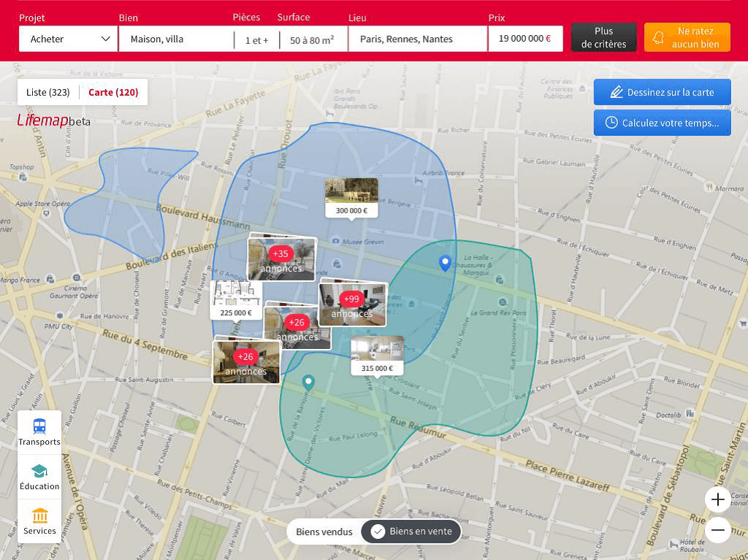Open the 1 et + rooms selector
Viewport: 748px width, 560px height.
tap(256, 40)
